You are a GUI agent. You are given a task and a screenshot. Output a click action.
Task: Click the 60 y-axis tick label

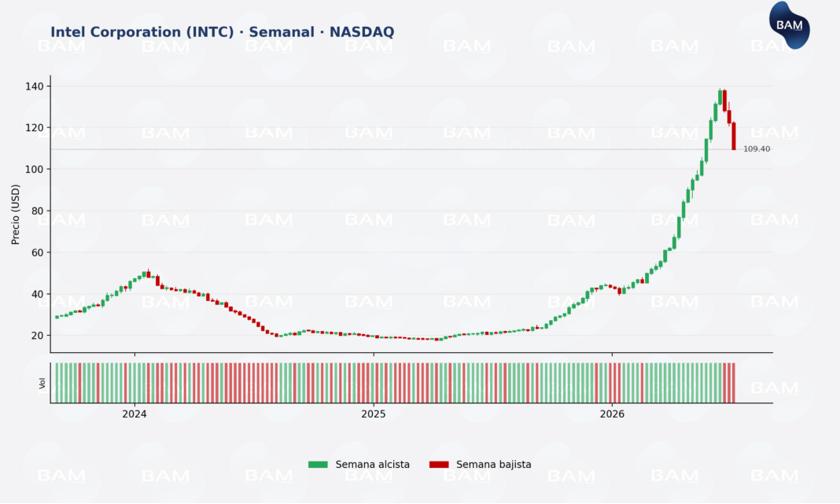(x=38, y=252)
